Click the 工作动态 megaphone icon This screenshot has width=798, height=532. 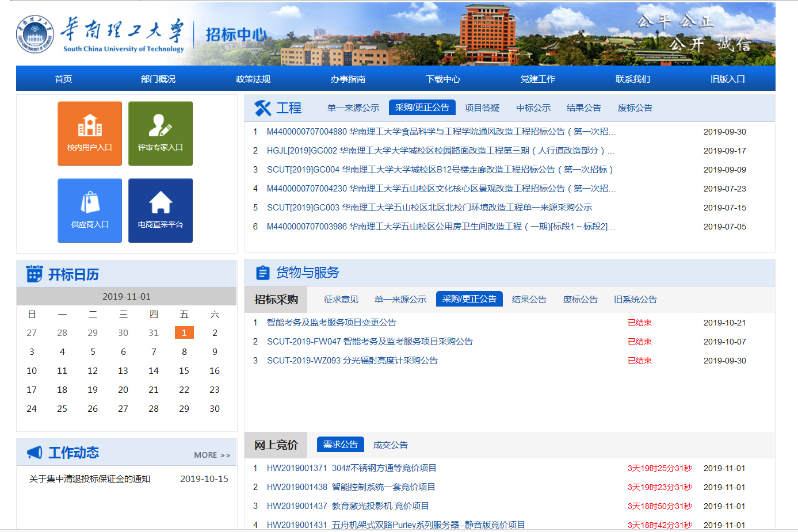click(x=35, y=453)
